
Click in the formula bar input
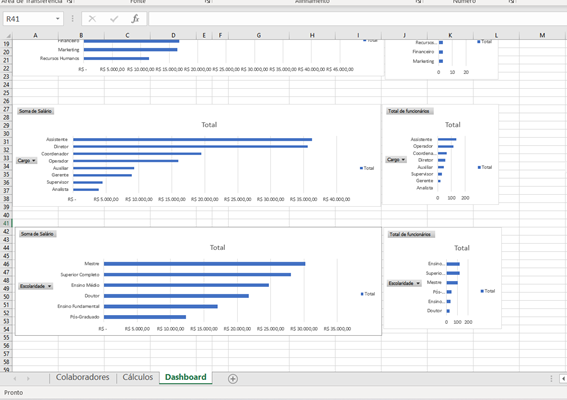357,19
